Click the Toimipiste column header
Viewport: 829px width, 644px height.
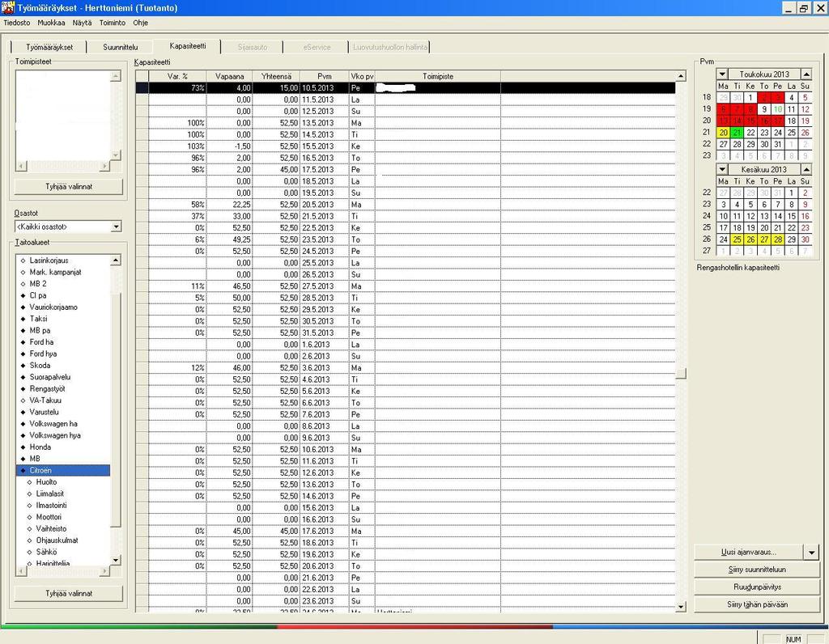(438, 76)
